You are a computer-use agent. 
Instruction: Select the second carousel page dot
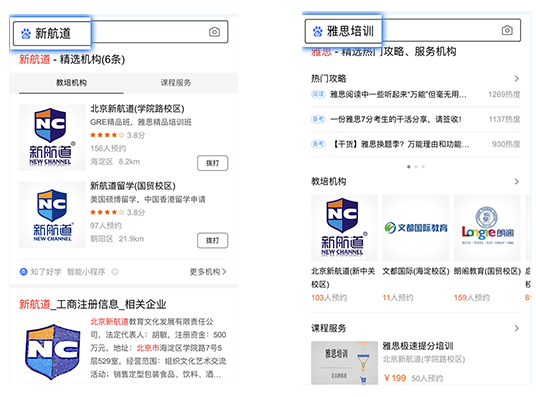point(416,167)
